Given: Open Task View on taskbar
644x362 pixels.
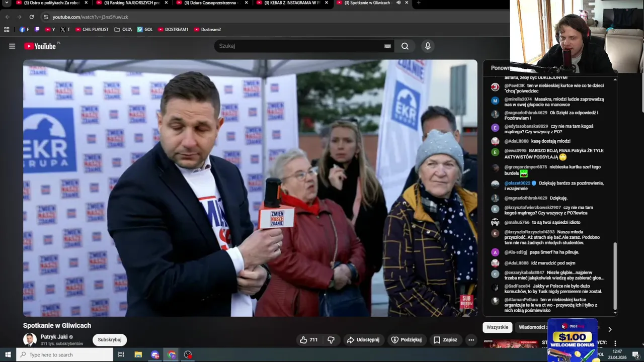Looking at the screenshot, I should (121, 355).
